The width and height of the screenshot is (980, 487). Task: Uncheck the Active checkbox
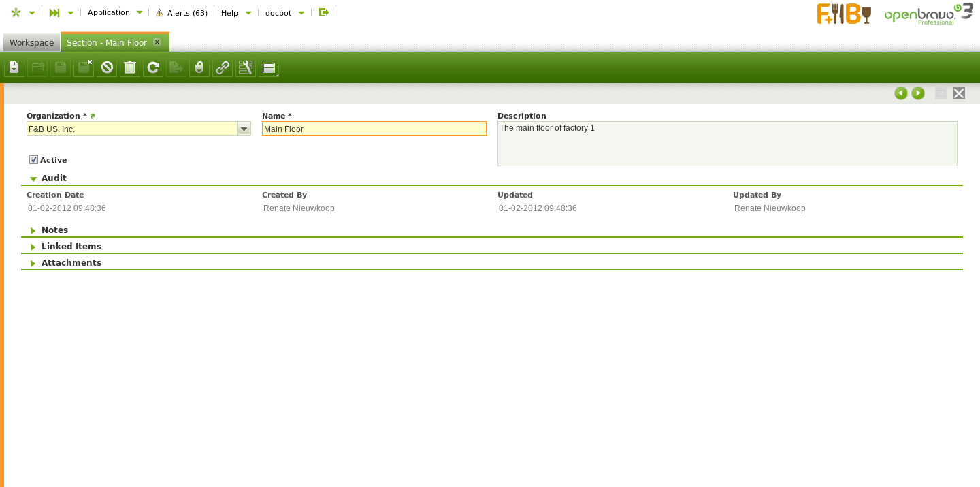click(33, 160)
